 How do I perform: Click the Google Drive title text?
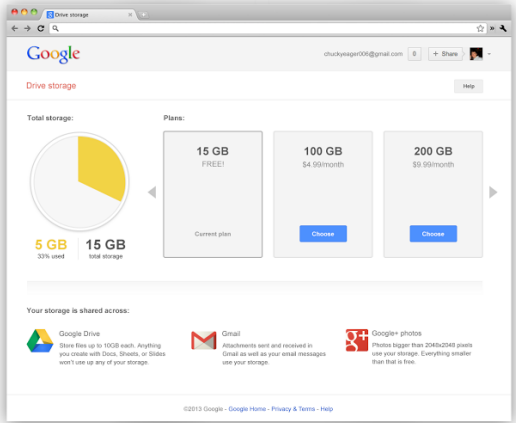coord(79,334)
